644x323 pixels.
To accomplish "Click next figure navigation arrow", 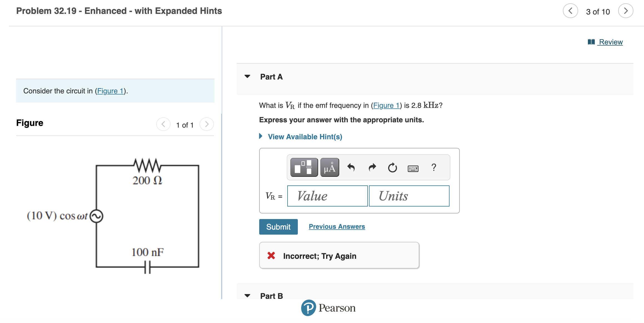I will point(206,125).
